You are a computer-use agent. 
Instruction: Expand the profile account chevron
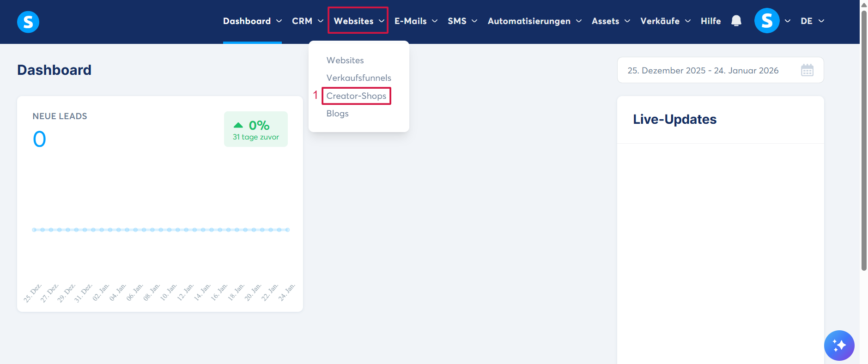tap(788, 21)
